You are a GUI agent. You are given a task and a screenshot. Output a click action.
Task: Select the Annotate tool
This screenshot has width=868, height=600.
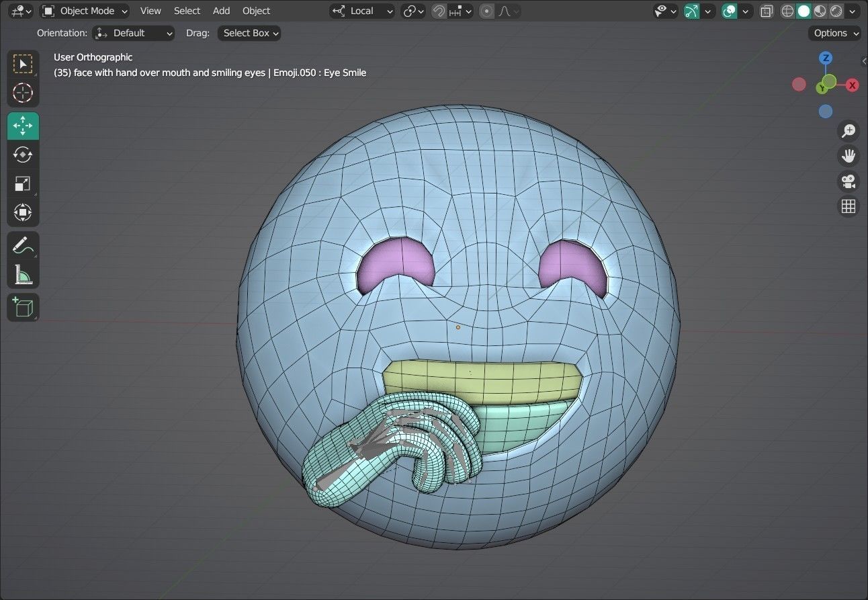click(x=23, y=245)
